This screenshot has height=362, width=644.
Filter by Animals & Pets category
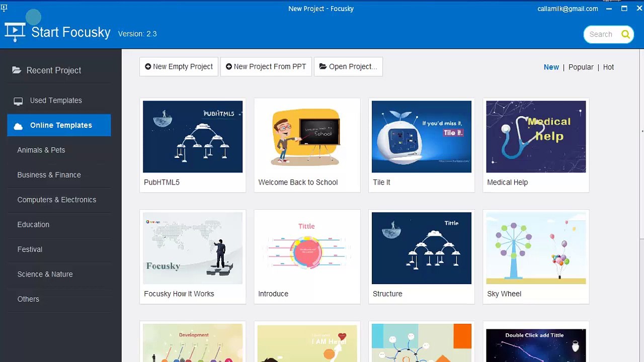tap(59, 150)
